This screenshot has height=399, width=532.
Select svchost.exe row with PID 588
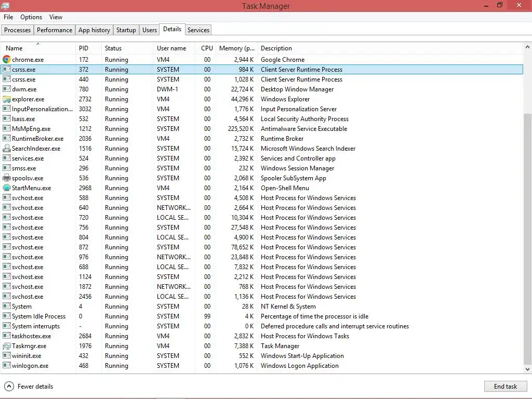[x=262, y=198]
